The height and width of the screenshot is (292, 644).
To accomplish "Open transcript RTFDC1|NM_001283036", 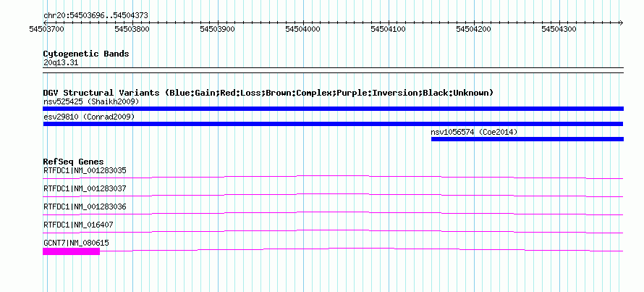I will click(85, 207).
